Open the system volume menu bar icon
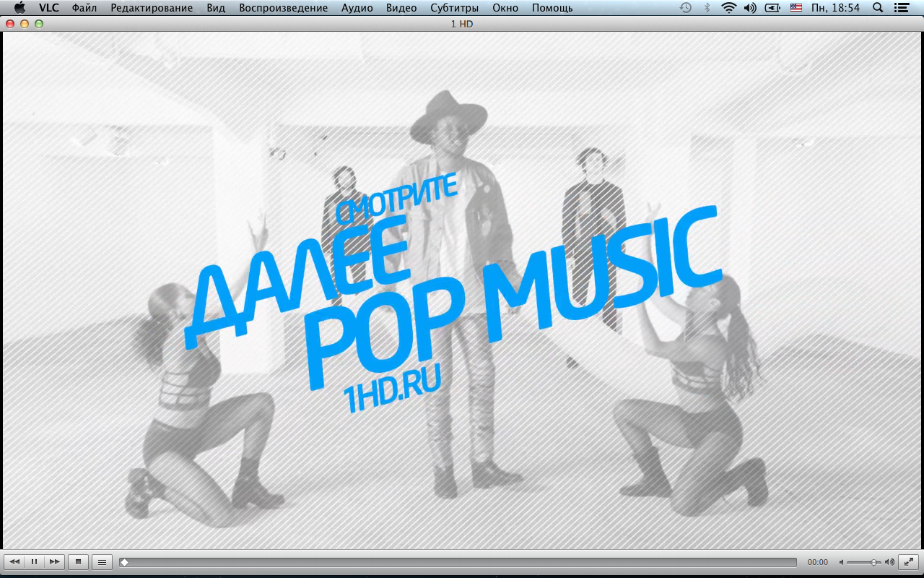This screenshot has width=924, height=578. coord(750,8)
